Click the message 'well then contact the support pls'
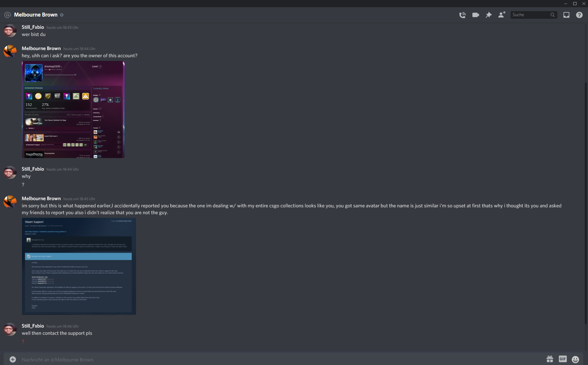This screenshot has width=588, height=365. 57,333
